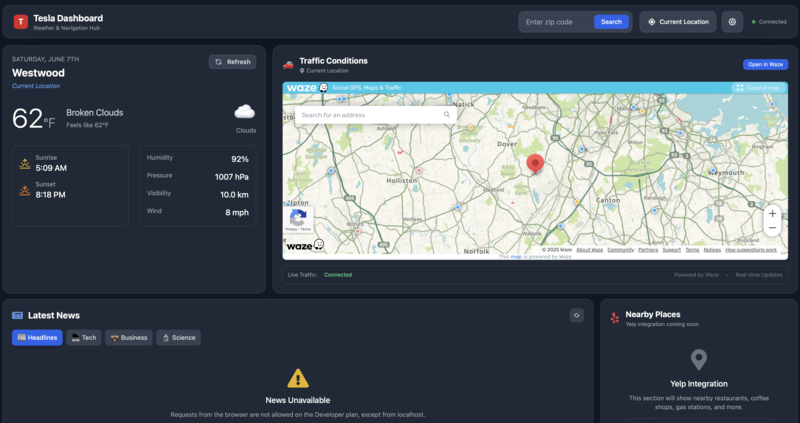Click the yellow warning triangle icon

point(298,379)
